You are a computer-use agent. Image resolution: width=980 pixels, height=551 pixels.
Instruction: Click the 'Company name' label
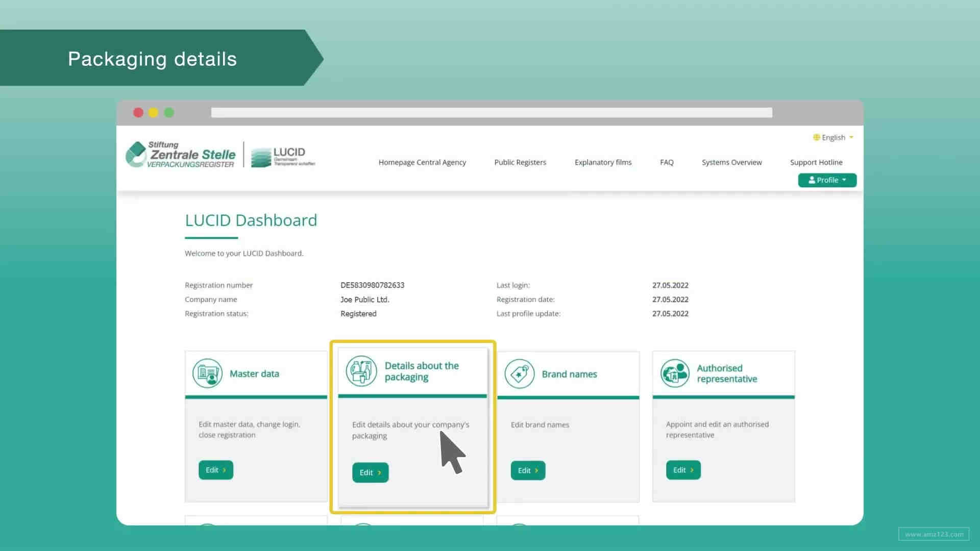point(211,299)
